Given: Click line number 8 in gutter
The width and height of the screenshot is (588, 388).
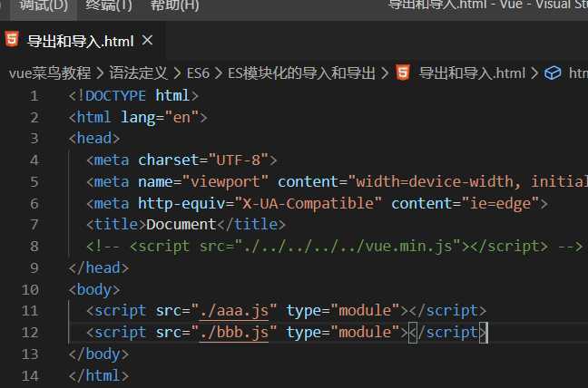Looking at the screenshot, I should pyautogui.click(x=34, y=247).
